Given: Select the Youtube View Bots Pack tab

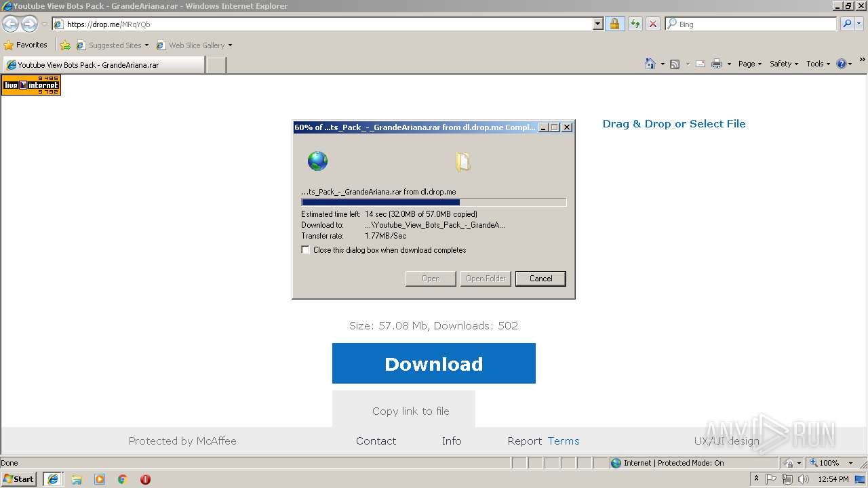Looking at the screenshot, I should 103,65.
